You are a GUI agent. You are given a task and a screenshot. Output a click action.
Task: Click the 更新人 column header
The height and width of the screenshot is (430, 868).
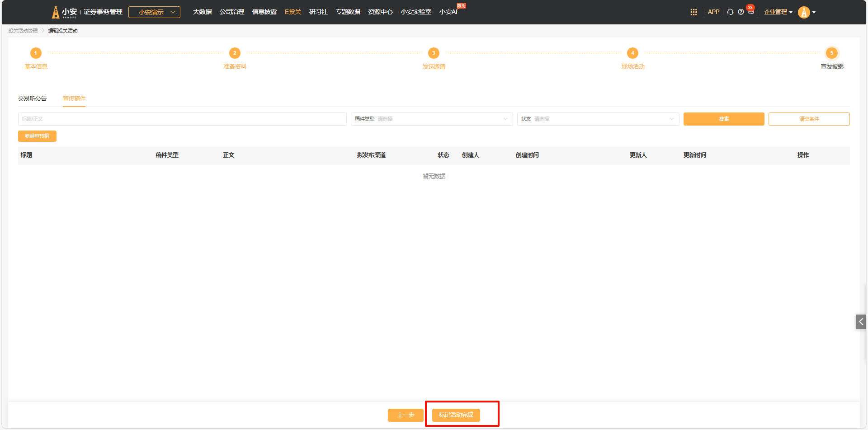click(x=638, y=155)
